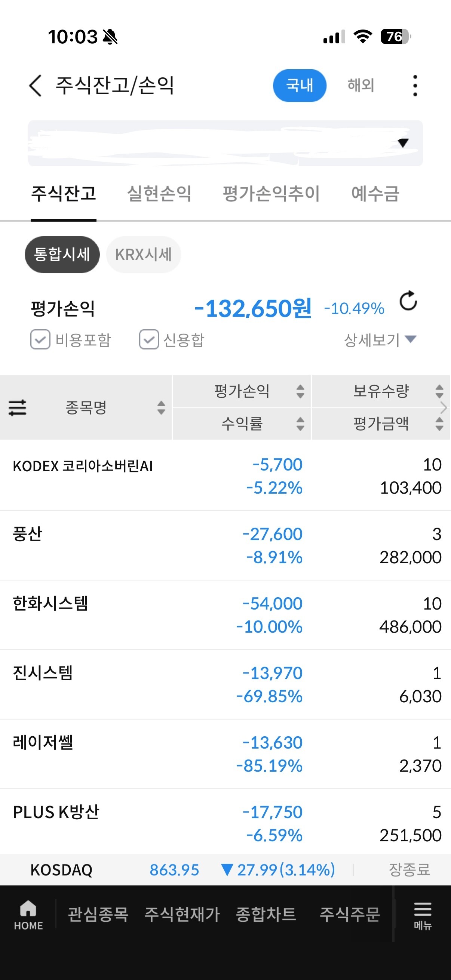Open column settings swap icon
This screenshot has height=980, width=451.
pyautogui.click(x=18, y=407)
